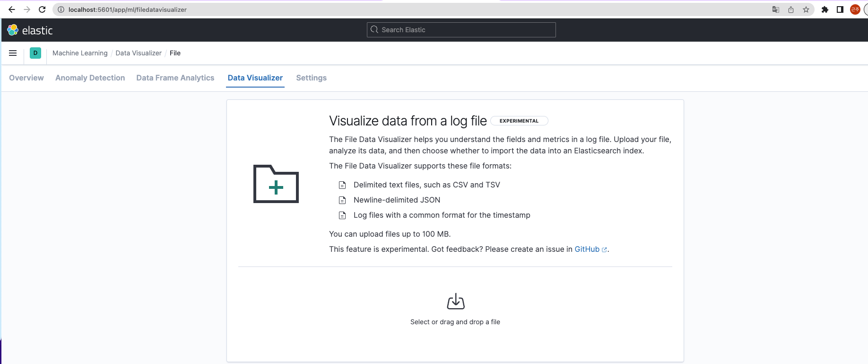868x364 pixels.
Task: Click the folder plus icon
Action: (276, 184)
